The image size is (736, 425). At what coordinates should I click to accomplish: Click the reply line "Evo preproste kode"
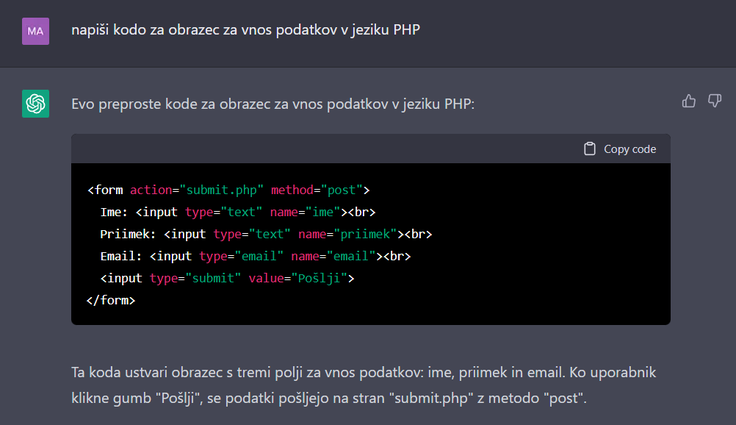(273, 104)
